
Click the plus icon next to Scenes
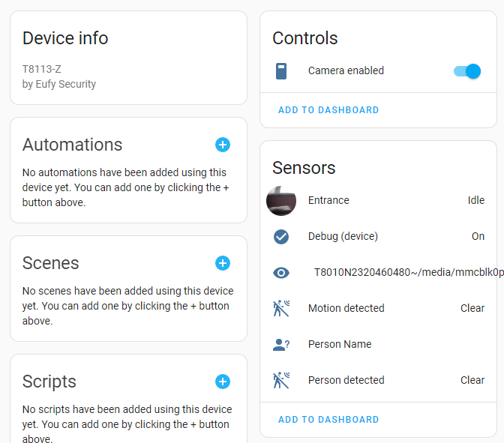223,263
